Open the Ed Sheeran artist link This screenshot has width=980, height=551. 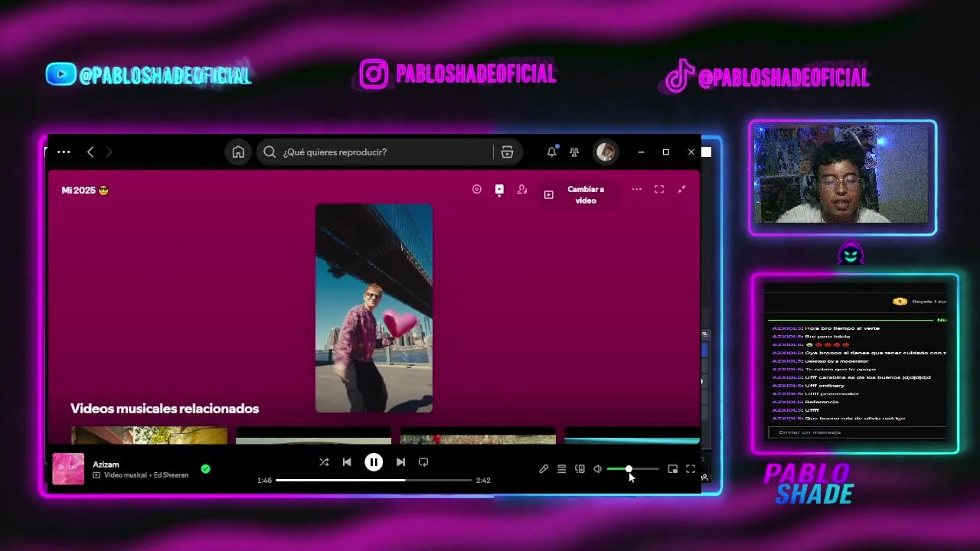coord(171,475)
